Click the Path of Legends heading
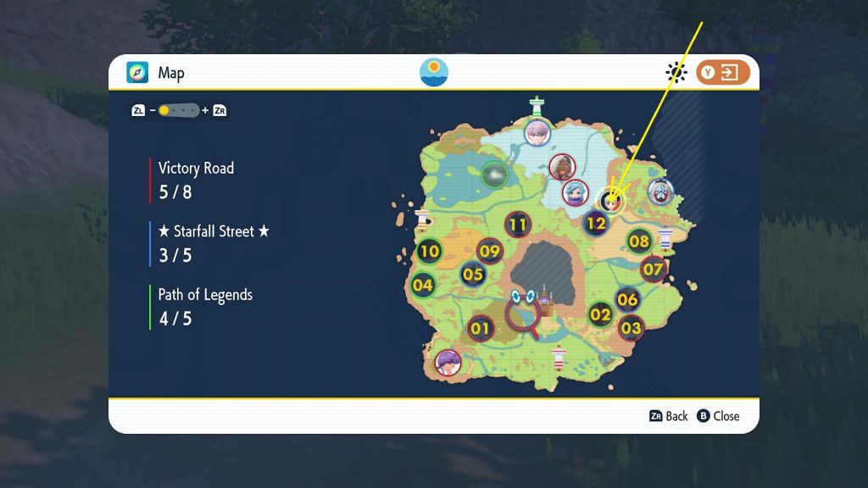 pyautogui.click(x=205, y=295)
